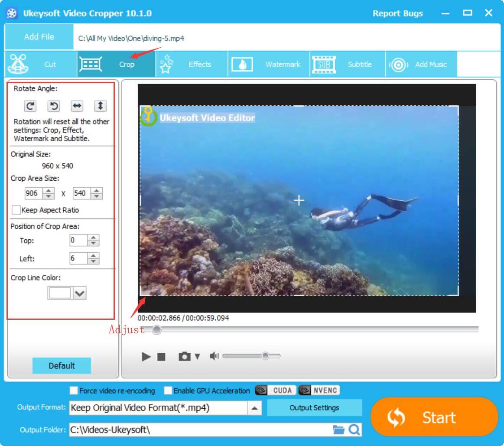
Task: Increase crop height value
Action: (97, 190)
